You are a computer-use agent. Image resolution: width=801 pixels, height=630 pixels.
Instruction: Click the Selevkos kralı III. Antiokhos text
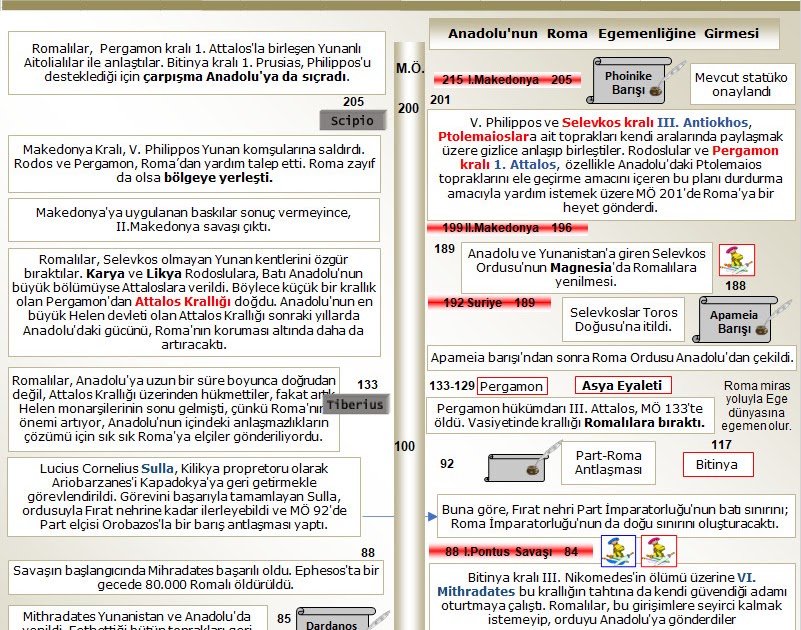coord(655,123)
